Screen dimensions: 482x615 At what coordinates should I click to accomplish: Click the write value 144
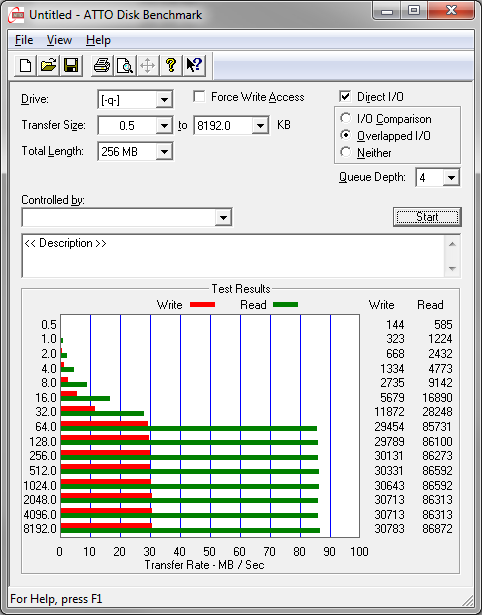coord(395,325)
